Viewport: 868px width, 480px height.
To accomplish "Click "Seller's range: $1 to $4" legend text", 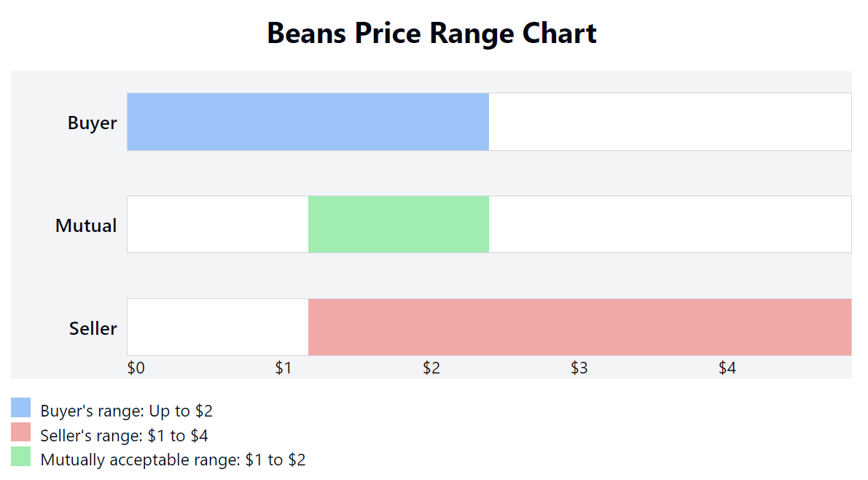I will point(125,436).
